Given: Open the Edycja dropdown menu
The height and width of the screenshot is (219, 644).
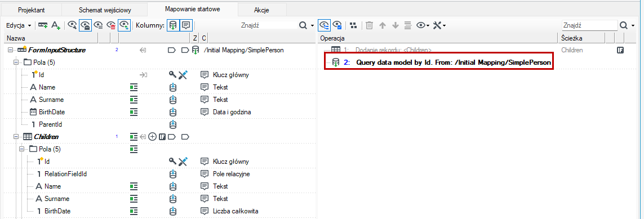Looking at the screenshot, I should point(19,25).
